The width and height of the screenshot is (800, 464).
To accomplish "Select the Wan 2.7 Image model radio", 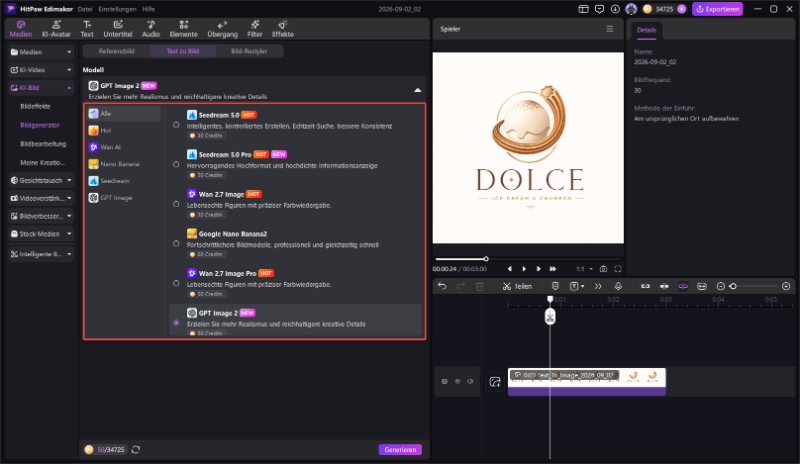I will [176, 204].
